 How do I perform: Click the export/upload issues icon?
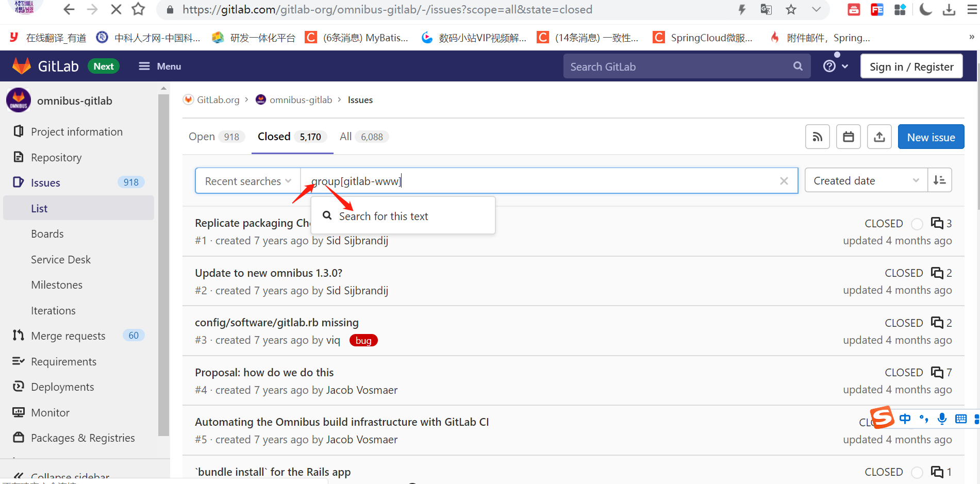(879, 137)
